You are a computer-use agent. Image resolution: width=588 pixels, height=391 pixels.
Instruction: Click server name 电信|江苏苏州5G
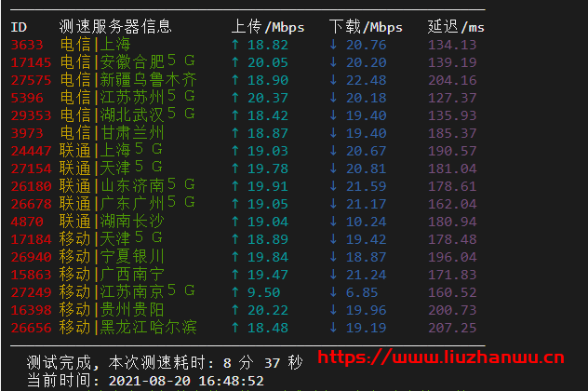point(127,98)
